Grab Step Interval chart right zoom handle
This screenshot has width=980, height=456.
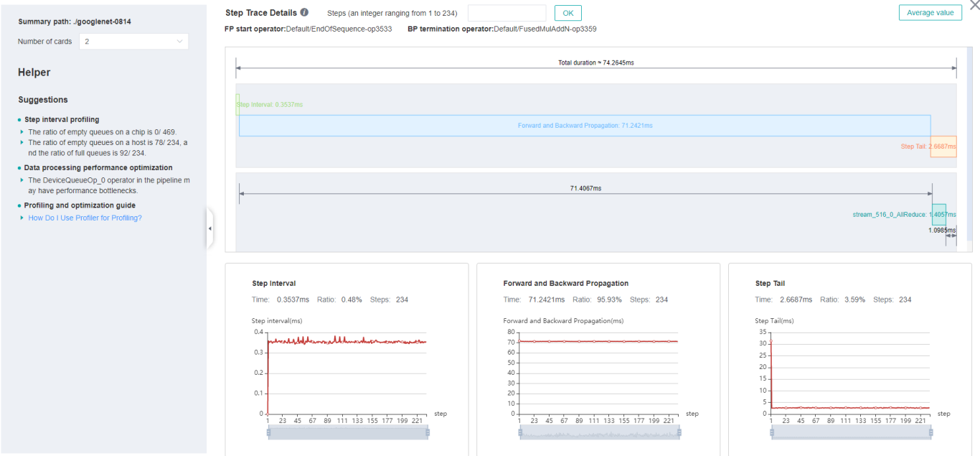tap(428, 432)
